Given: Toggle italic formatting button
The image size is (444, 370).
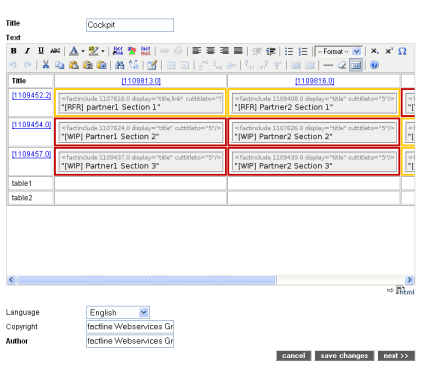Looking at the screenshot, I should (x=27, y=51).
